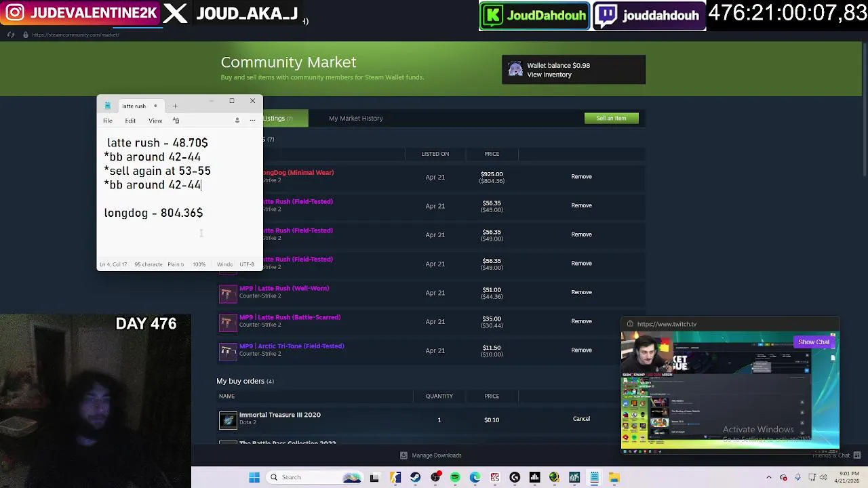Open the MP9 Latte Rush (Battle-Scarred) item link
Screen dimensions: 868x488
click(x=290, y=317)
